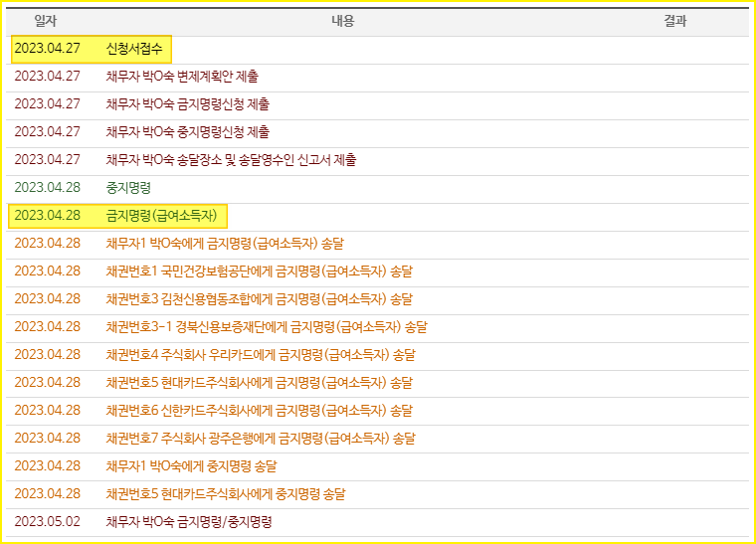Select 채무자1 박O숙에게 금지명령(급여소득자) 송달
756x544 pixels.
coord(225,244)
